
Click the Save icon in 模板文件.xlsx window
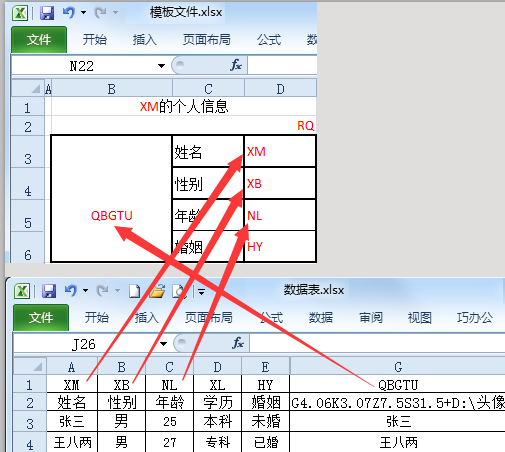[47, 13]
